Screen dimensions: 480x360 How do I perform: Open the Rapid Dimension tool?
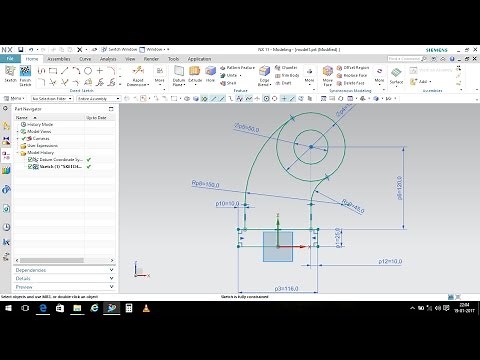click(138, 75)
